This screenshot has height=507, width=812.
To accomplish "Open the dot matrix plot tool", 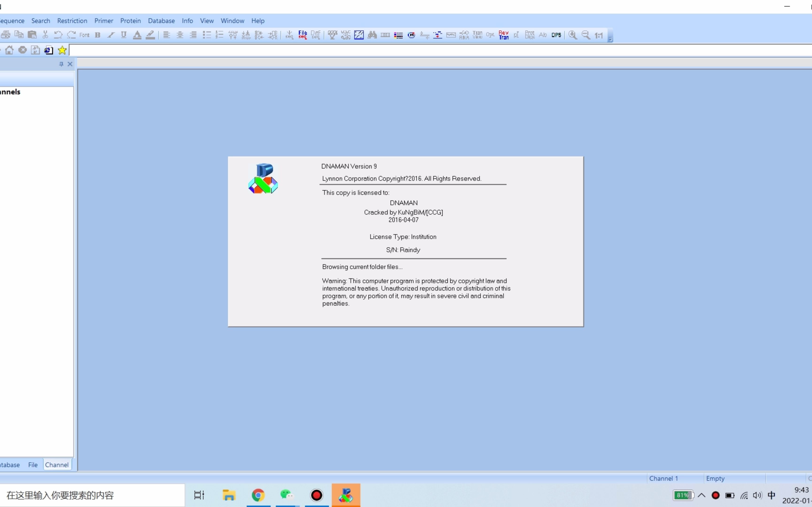I will [359, 35].
